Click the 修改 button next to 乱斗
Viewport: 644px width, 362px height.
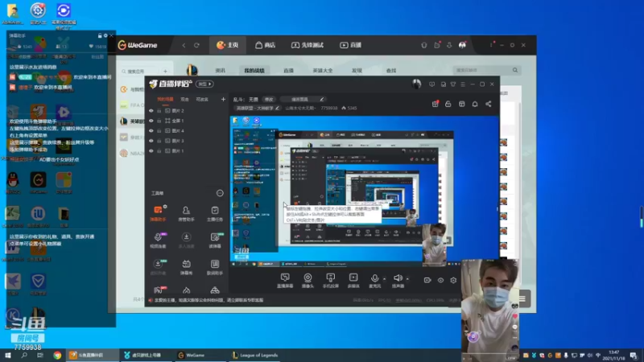pos(269,99)
